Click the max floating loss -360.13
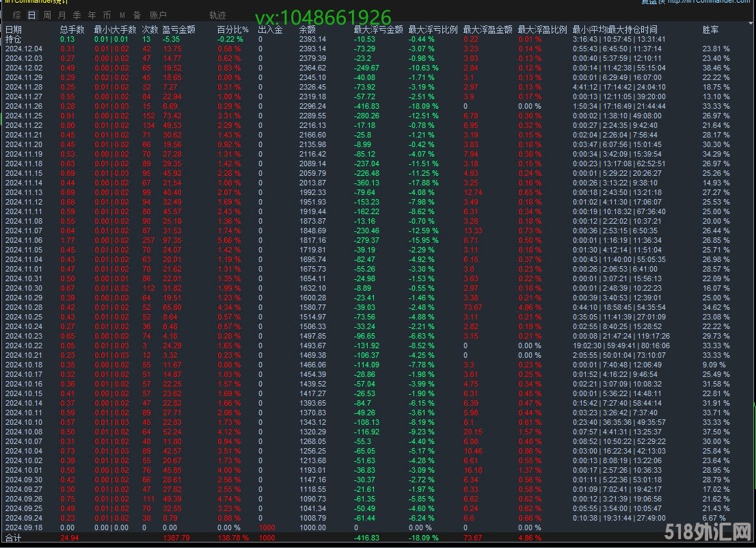The width and height of the screenshot is (756, 548). click(366, 183)
